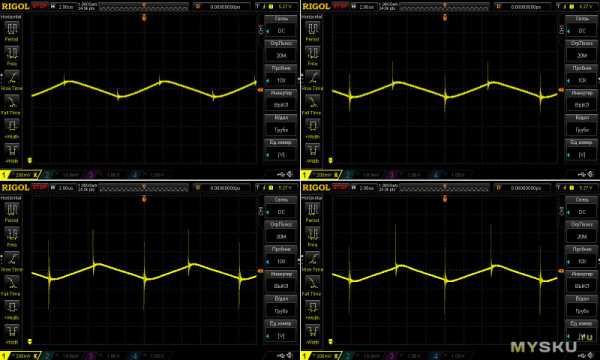The image size is (600, 360).
Task: Select -Width measurement icon in lower-right scope
Action: coord(313,334)
